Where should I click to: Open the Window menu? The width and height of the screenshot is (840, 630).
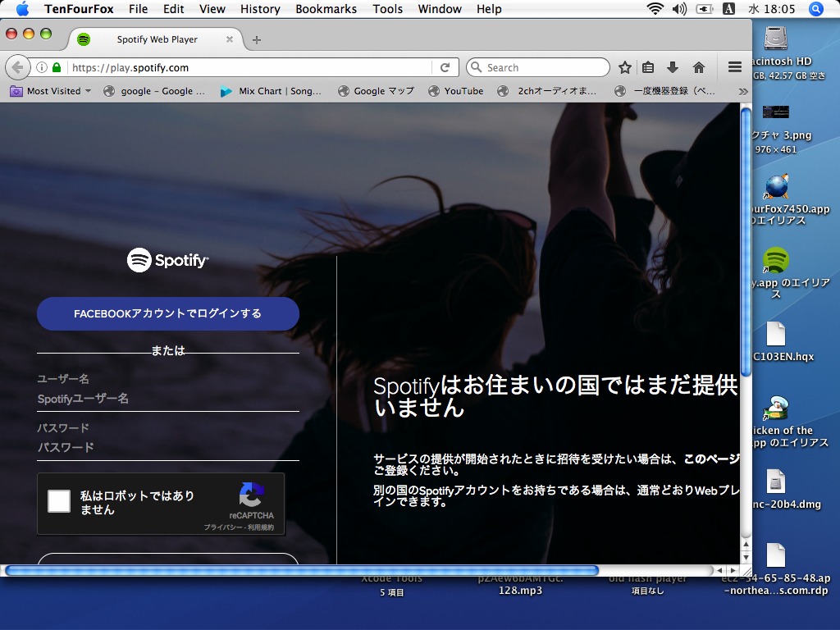click(x=440, y=9)
